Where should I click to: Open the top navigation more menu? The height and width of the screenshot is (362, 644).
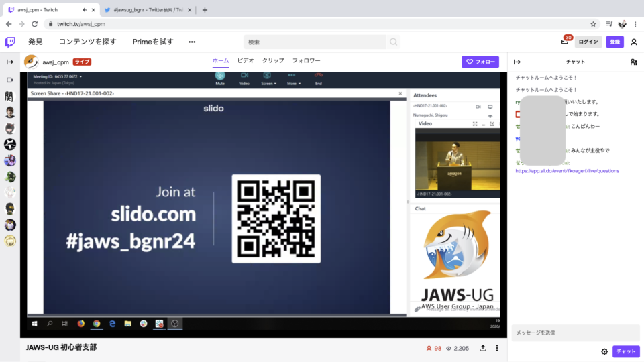pos(192,42)
